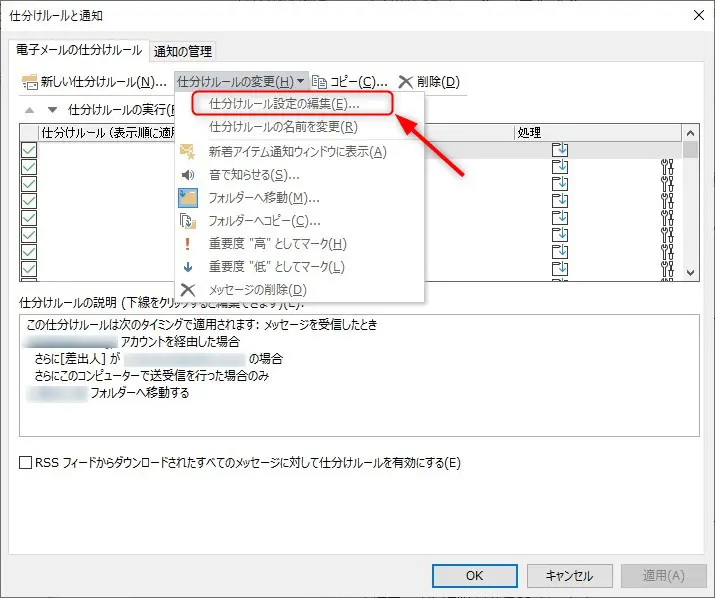This screenshot has height=598, width=715.
Task: Close the 仕分けルールと通知 dialog with X
Action: 699,16
